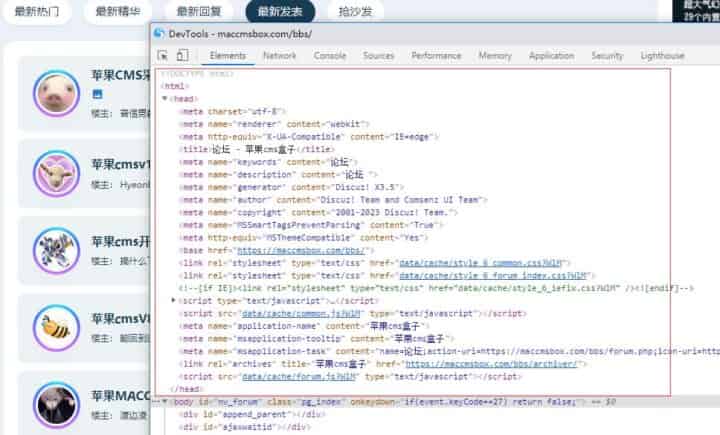
Task: Select the meta author Discuz Team line
Action: [333, 200]
